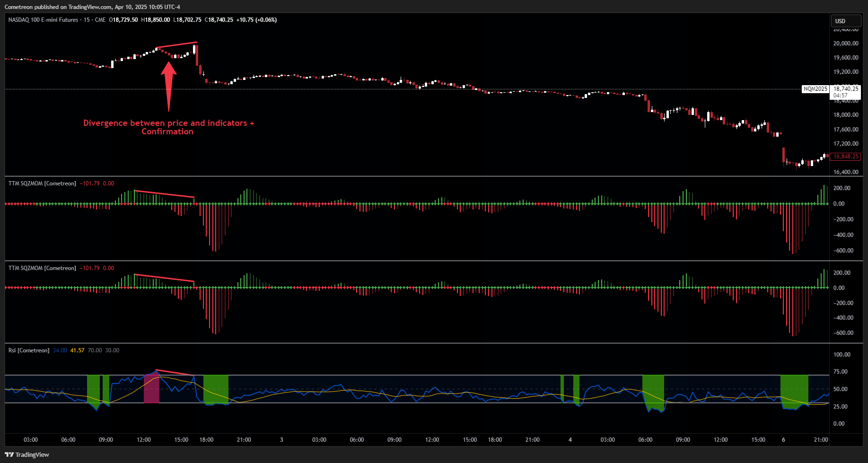The image size is (868, 463).
Task: Click the 100.00 RSI axis label
Action: [x=842, y=355]
